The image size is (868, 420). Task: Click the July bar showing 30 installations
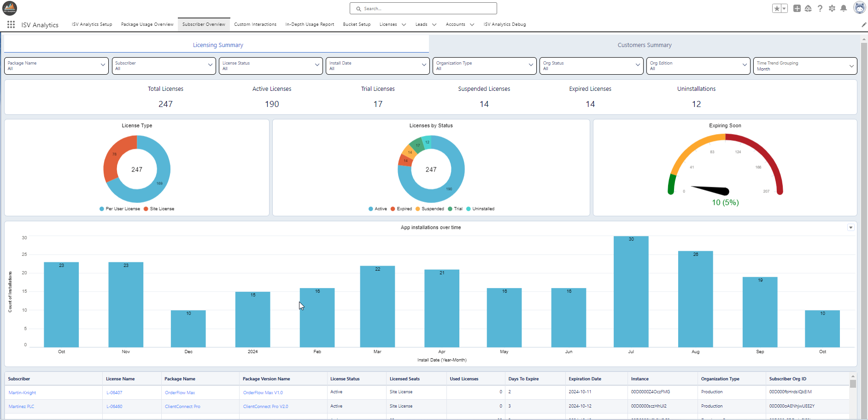click(631, 291)
